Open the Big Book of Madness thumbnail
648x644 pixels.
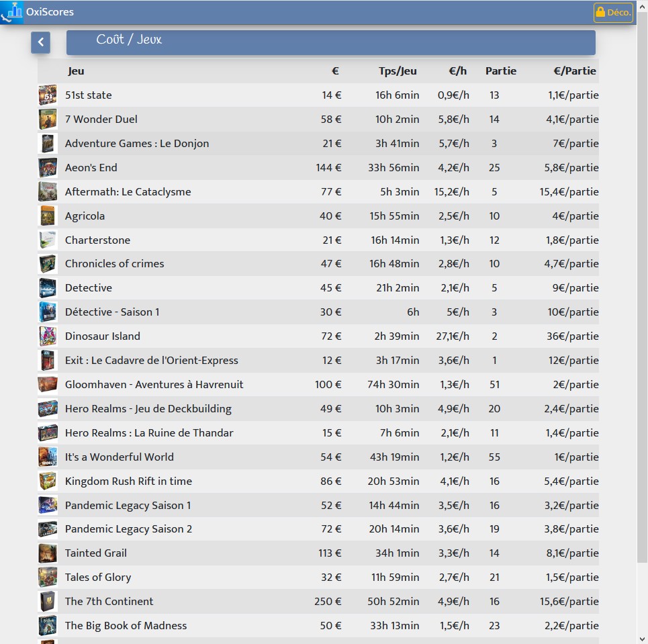coord(48,625)
